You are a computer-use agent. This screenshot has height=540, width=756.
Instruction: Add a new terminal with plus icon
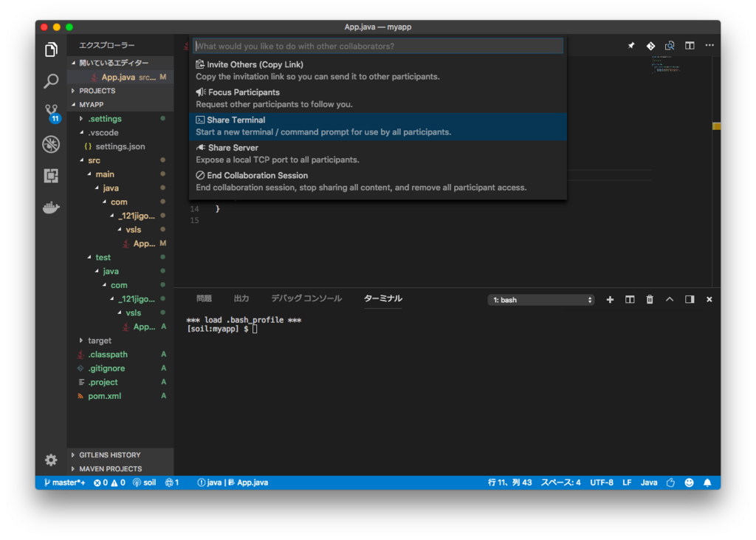point(610,300)
